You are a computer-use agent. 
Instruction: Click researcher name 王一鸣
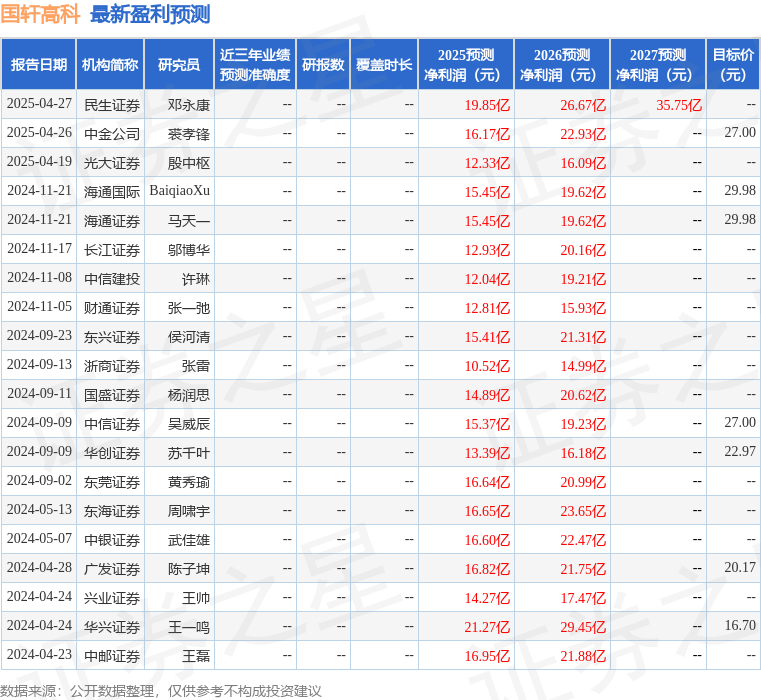click(x=189, y=627)
